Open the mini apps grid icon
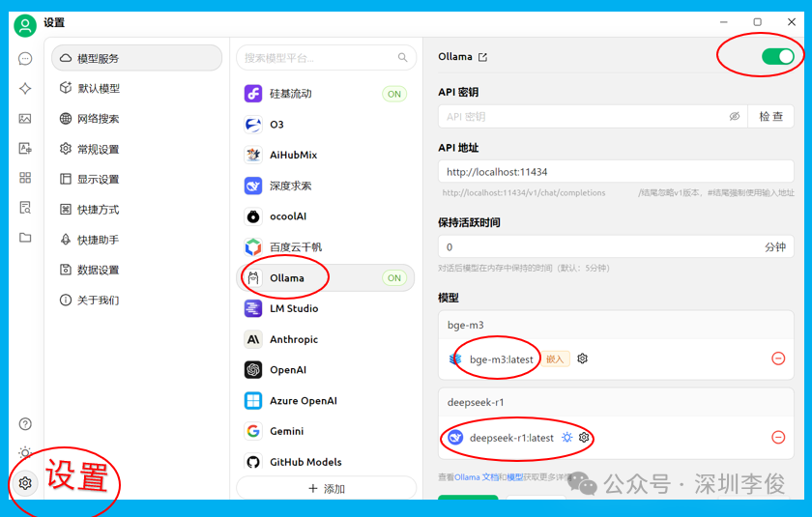812x517 pixels. pyautogui.click(x=25, y=178)
